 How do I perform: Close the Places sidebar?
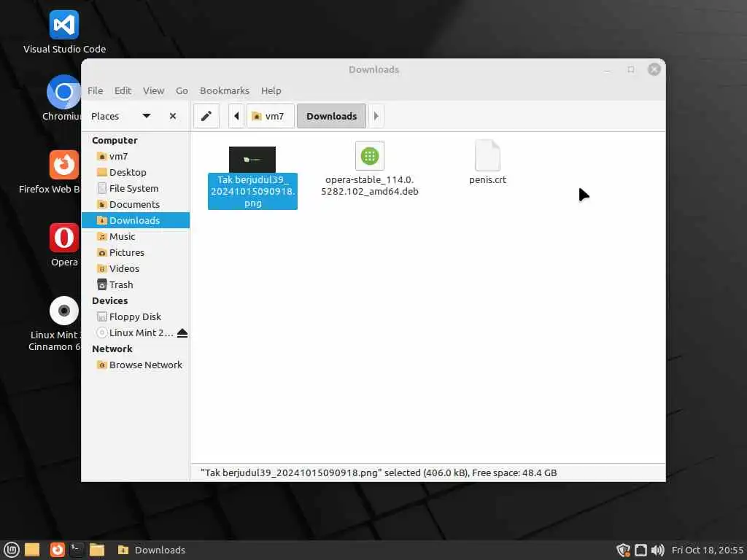[x=173, y=116]
